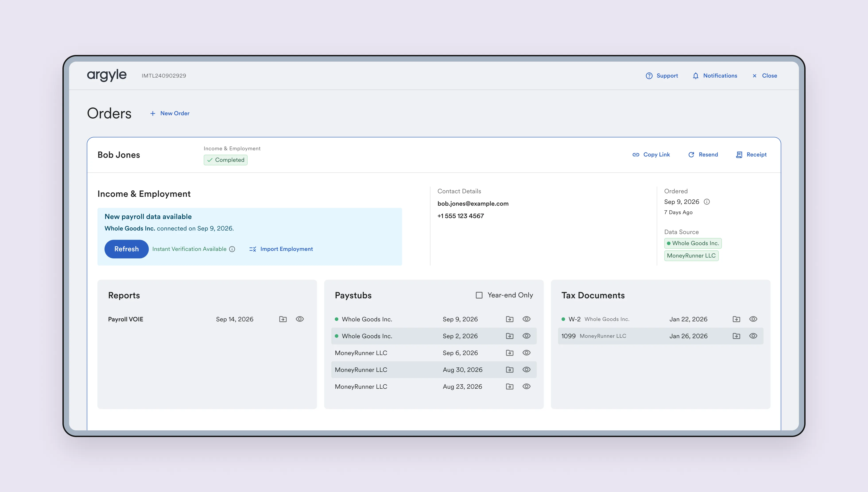Download the 1099 MoneyRunner tax document
This screenshot has width=868, height=492.
click(x=736, y=336)
